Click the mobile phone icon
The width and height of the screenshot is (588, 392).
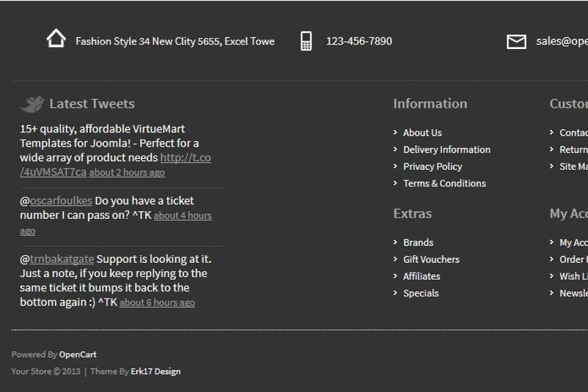tap(306, 41)
